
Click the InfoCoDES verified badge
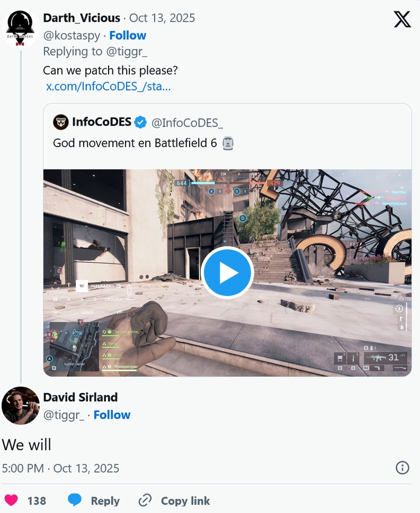tap(140, 122)
